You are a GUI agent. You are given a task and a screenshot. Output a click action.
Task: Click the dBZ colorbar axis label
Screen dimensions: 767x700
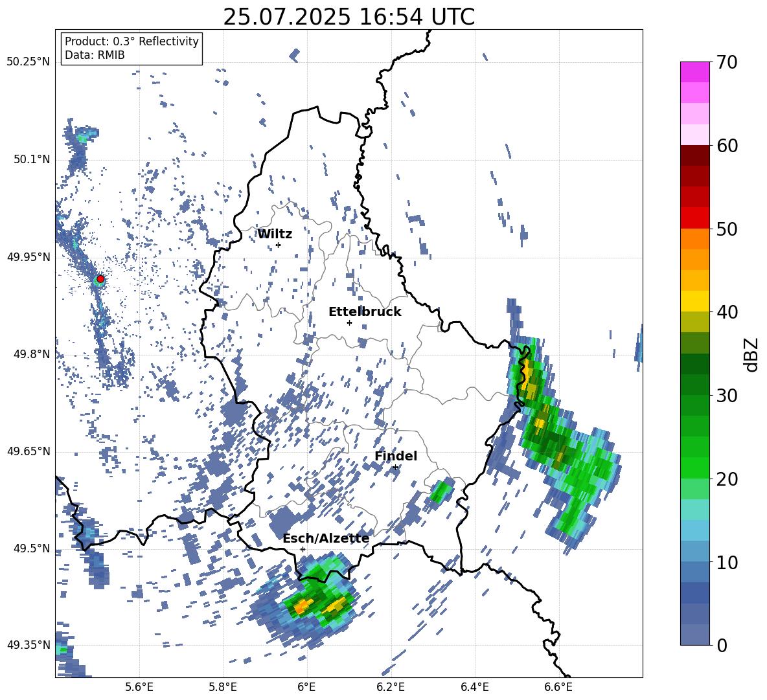(x=752, y=354)
